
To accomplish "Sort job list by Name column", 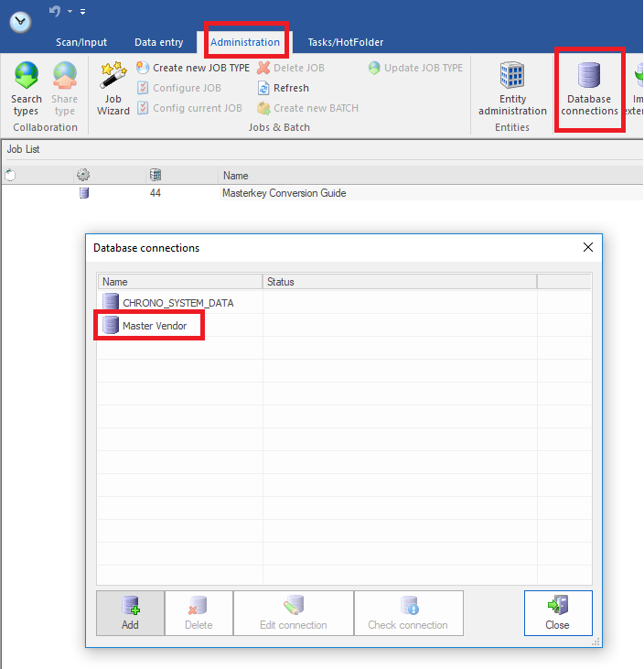I will pos(236,175).
